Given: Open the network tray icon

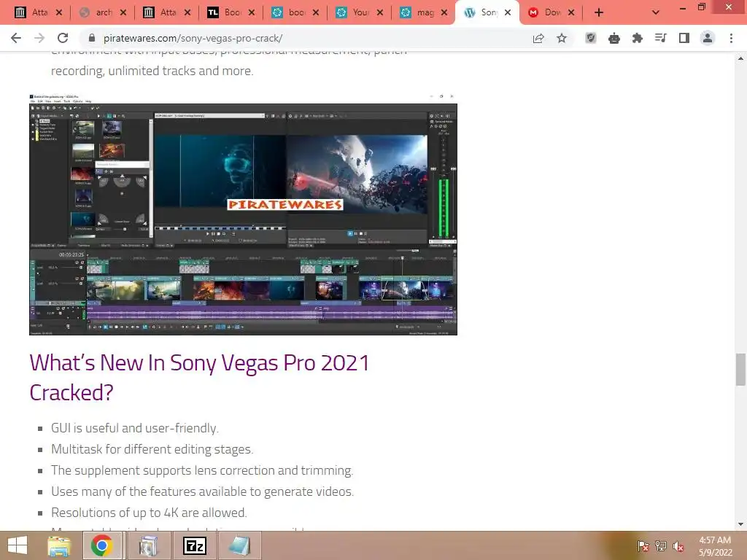Looking at the screenshot, I should click(x=661, y=546).
